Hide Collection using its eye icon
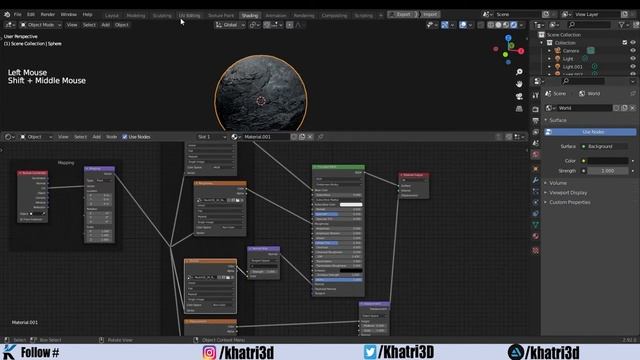Image resolution: width=640 pixels, height=360 pixels. [x=633, y=42]
